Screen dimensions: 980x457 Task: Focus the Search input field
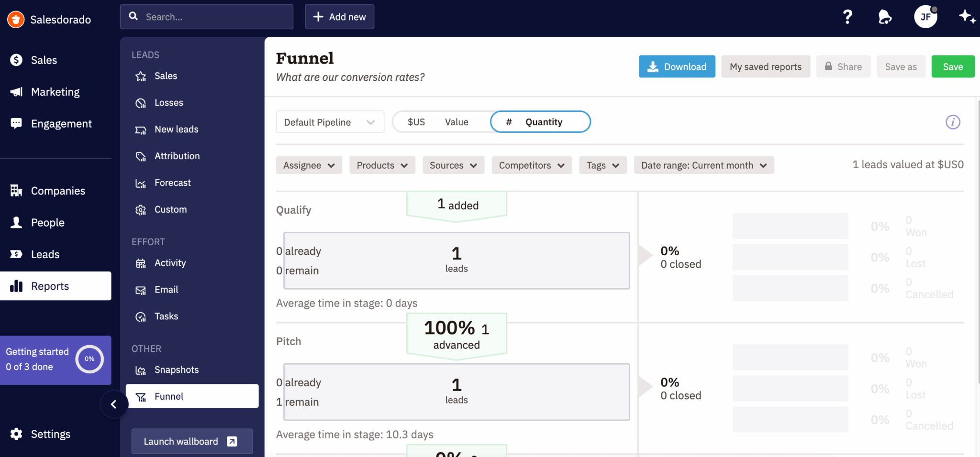[211, 17]
